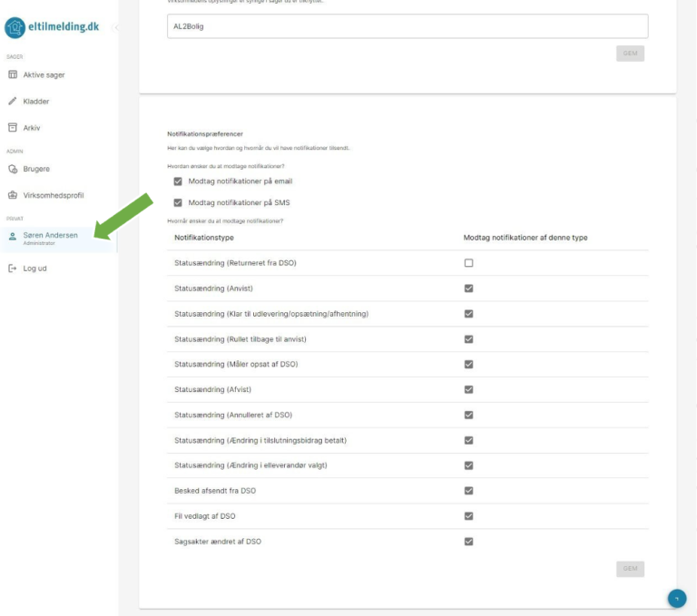Uncheck Besked afsendt fra DSO checkbox
Viewport: 697px width, 616px height.
tap(468, 491)
